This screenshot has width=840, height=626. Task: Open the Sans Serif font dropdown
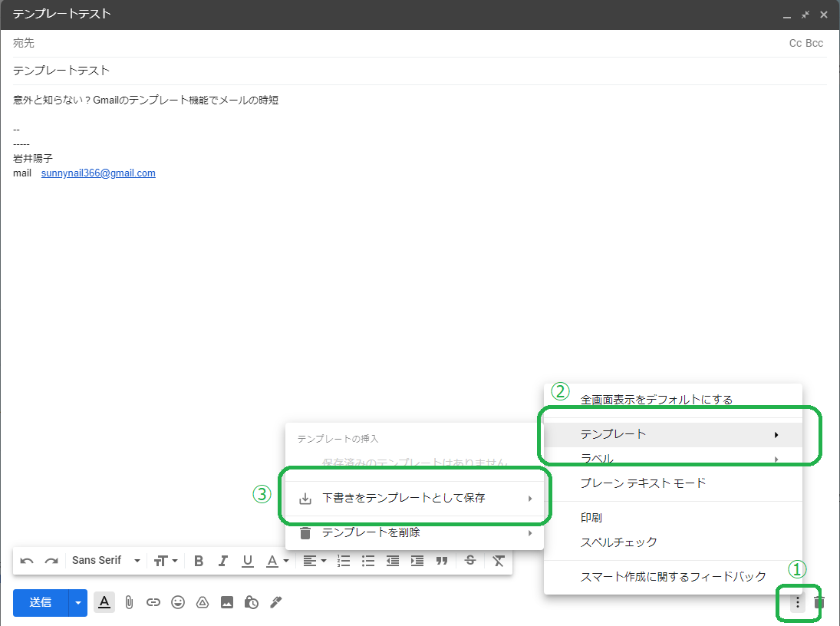pyautogui.click(x=106, y=561)
